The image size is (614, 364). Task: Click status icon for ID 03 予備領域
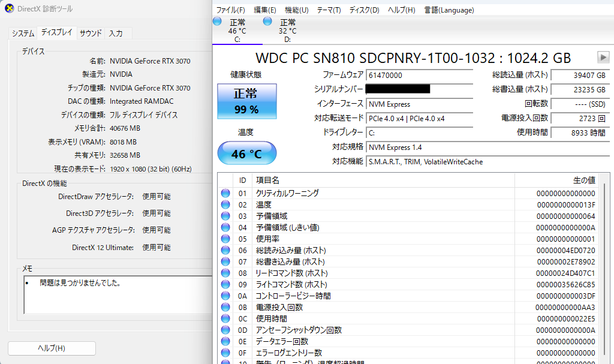(225, 216)
